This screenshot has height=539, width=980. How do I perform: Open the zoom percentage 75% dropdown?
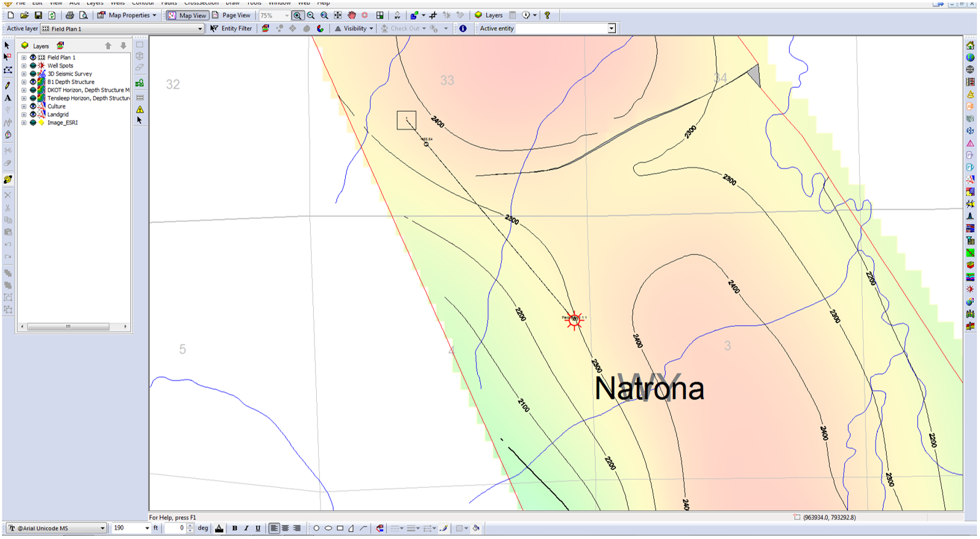tap(287, 15)
